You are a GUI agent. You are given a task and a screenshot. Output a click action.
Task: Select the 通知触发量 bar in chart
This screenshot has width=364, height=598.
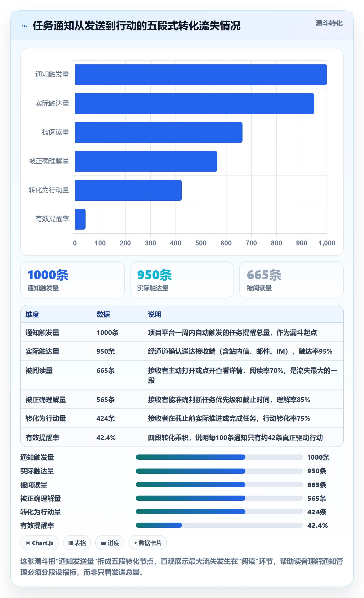[x=201, y=75]
